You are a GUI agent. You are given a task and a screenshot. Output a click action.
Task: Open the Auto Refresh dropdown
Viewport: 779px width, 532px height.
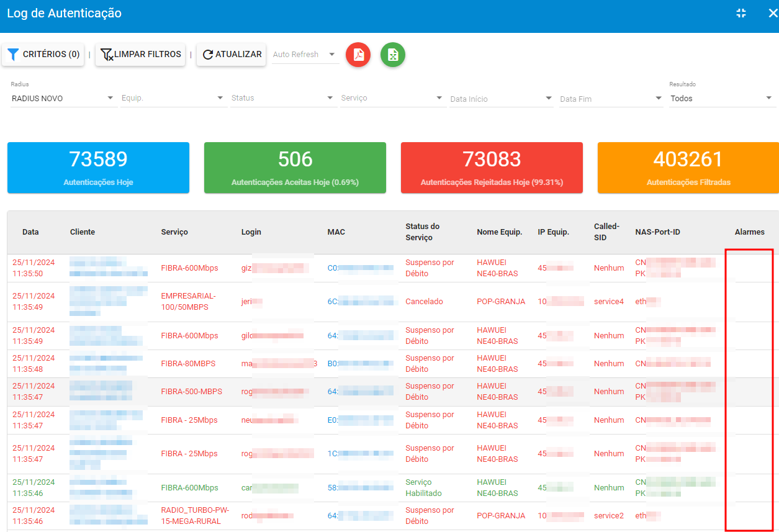(305, 55)
